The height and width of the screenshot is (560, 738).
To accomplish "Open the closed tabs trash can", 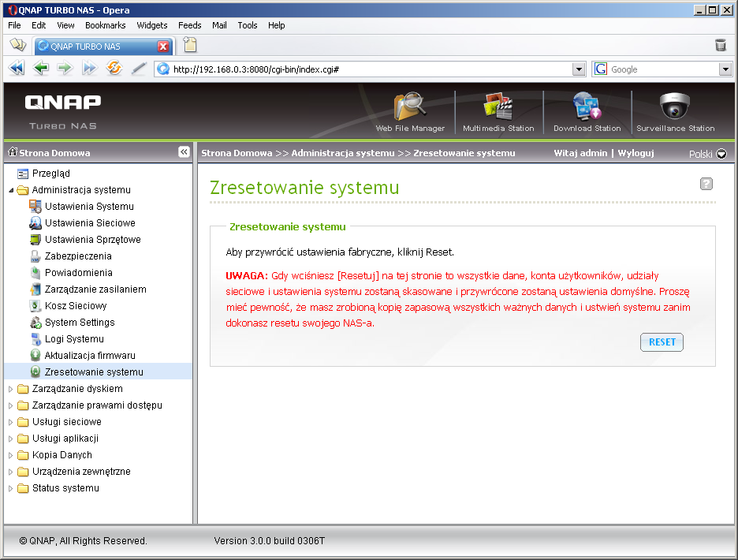I will pyautogui.click(x=721, y=45).
